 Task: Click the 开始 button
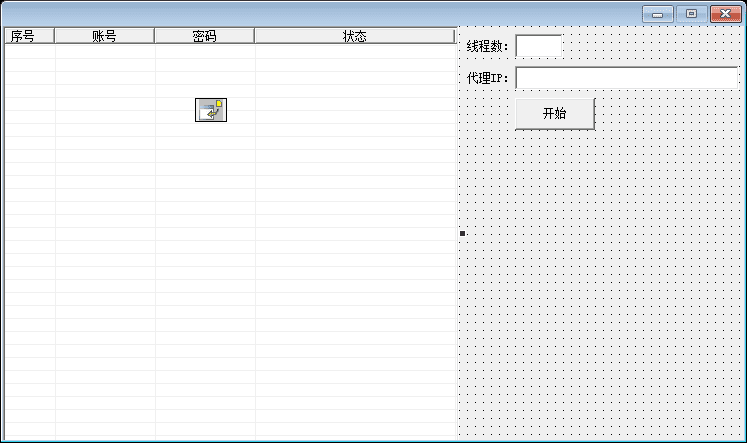555,113
